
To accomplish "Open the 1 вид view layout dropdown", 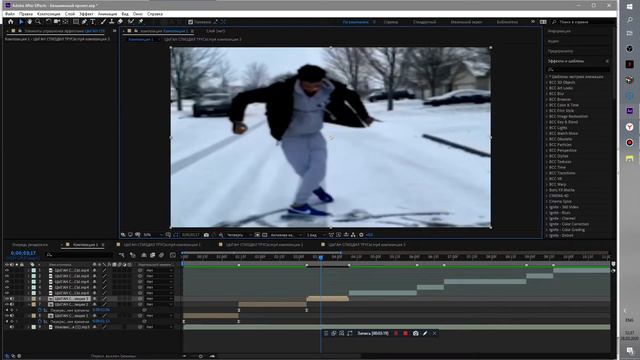I will tap(316, 235).
